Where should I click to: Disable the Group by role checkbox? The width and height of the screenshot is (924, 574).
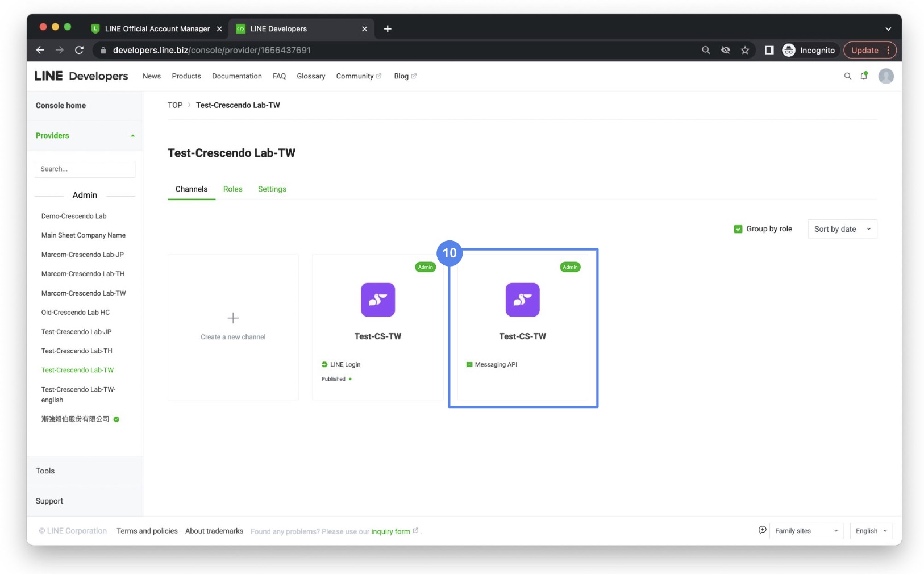click(x=738, y=228)
